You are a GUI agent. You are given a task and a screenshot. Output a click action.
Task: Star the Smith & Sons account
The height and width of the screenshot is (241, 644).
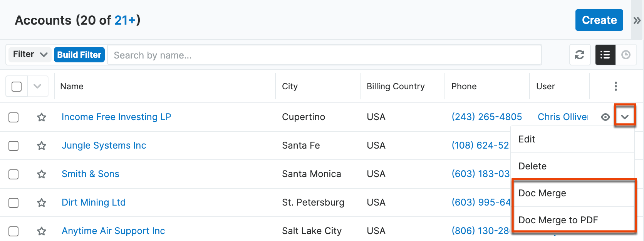tap(41, 174)
